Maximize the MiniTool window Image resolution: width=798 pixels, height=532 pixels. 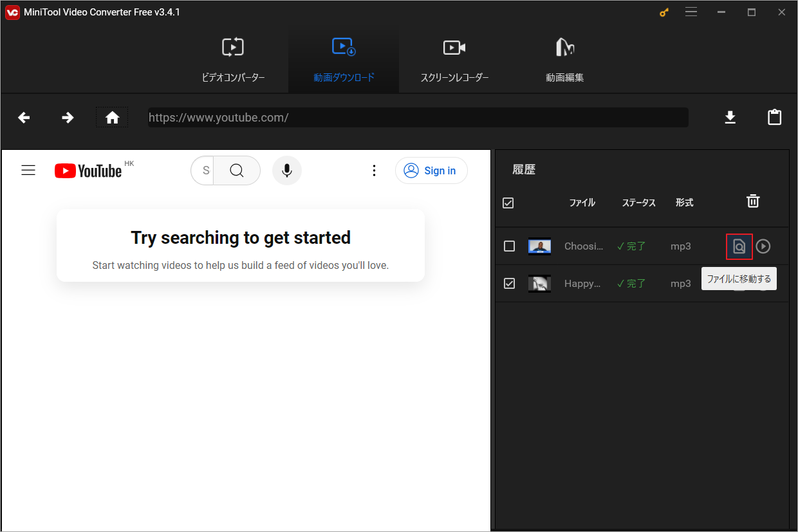[751, 12]
